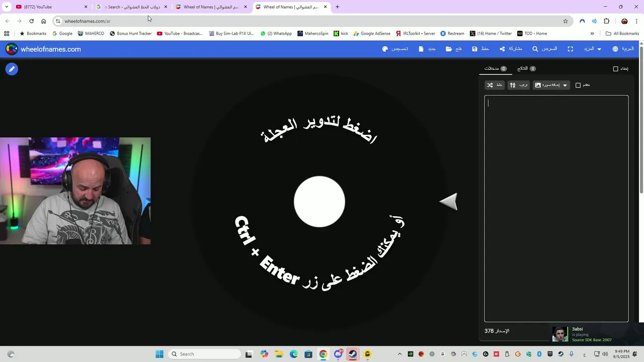The height and width of the screenshot is (362, 644).
Task: Open the volume control in the tray
Action: point(605,354)
